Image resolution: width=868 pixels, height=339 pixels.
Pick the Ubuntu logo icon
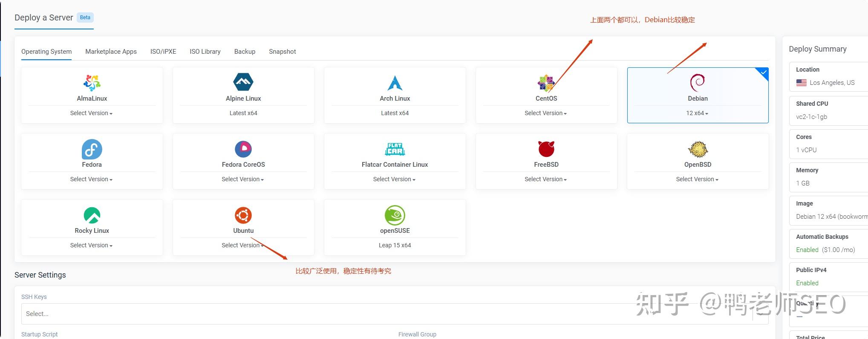[x=243, y=215]
